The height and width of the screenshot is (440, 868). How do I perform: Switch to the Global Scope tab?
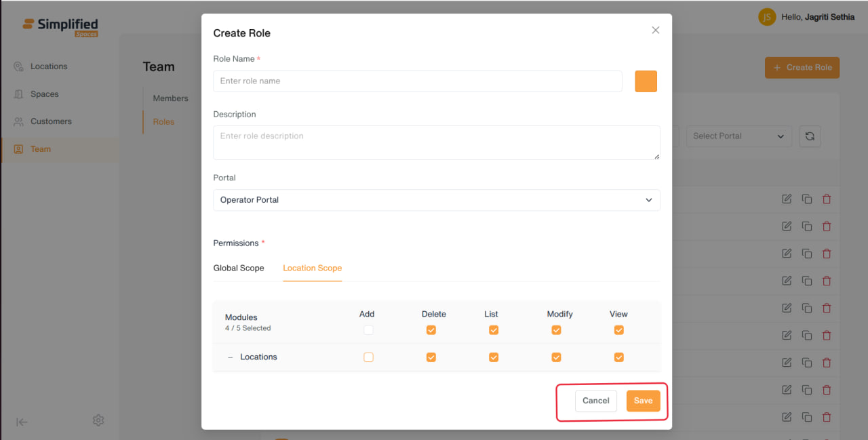239,268
